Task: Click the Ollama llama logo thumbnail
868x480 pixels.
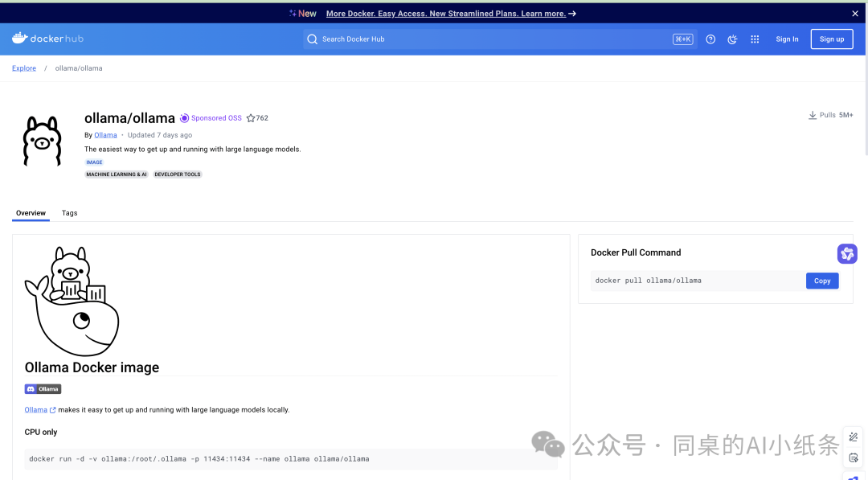Action: pyautogui.click(x=42, y=141)
